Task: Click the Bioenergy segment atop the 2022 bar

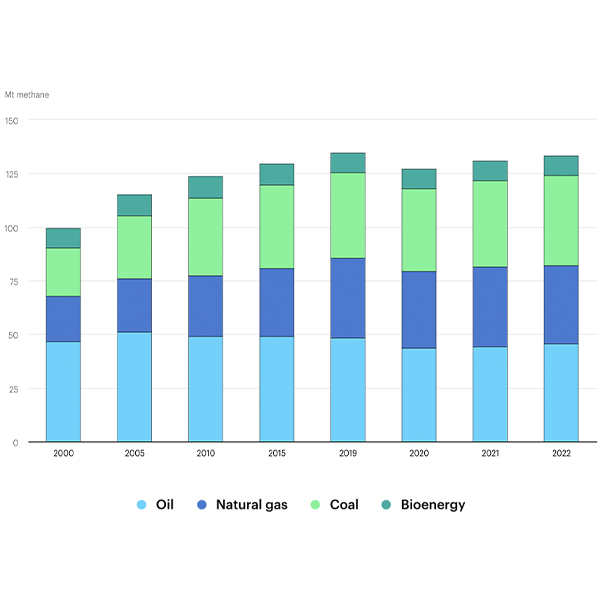Action: tap(560, 166)
